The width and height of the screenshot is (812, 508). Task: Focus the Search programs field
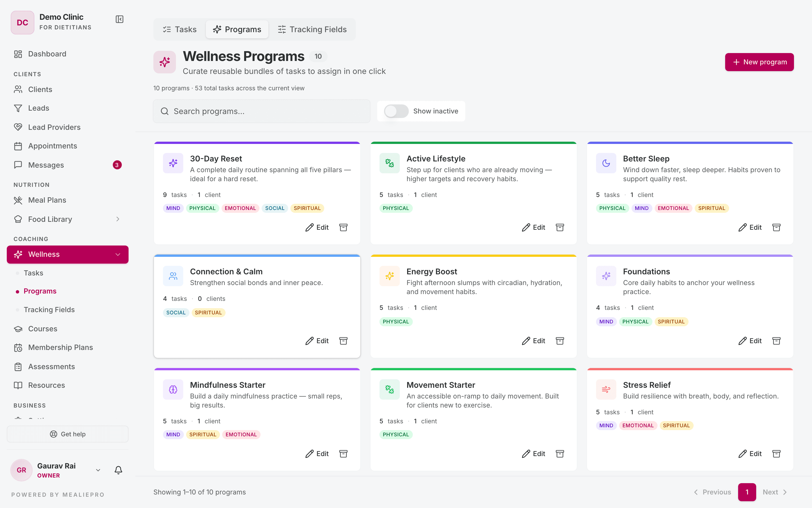coord(262,111)
